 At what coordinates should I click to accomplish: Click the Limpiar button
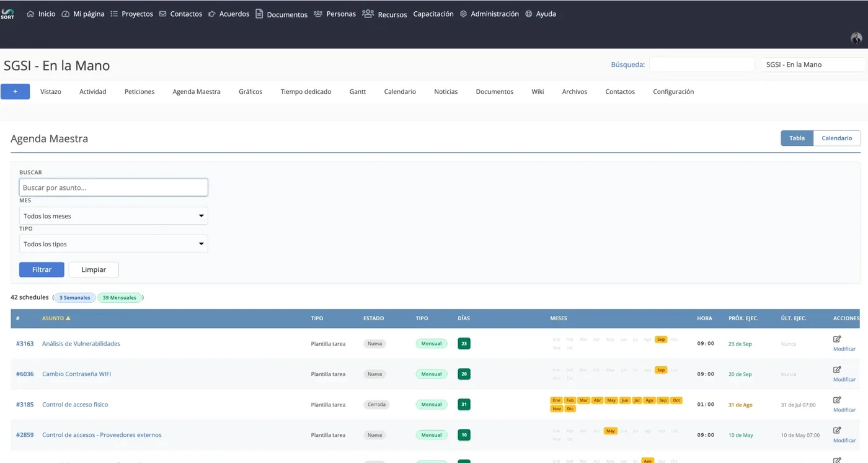click(94, 269)
